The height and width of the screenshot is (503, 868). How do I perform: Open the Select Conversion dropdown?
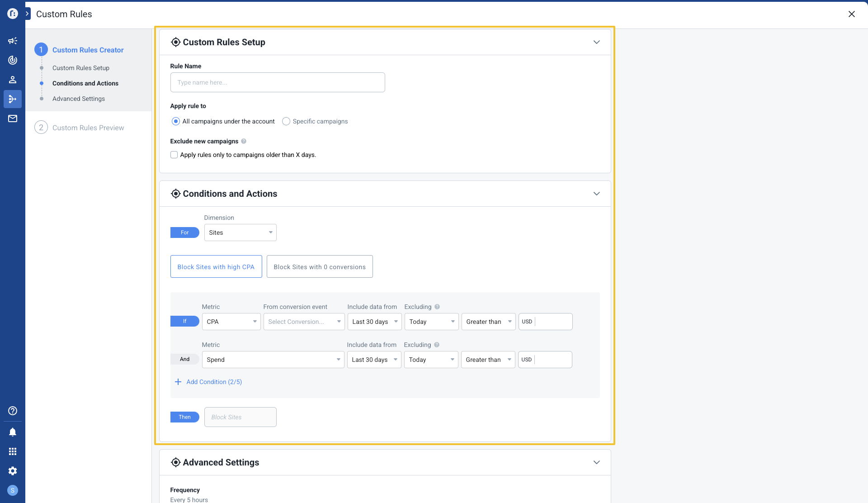click(x=304, y=322)
